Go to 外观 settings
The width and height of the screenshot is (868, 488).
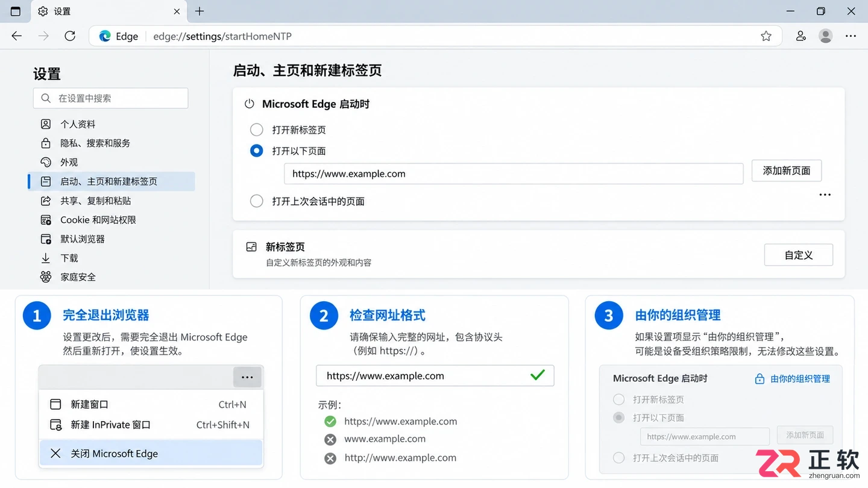coord(112,163)
